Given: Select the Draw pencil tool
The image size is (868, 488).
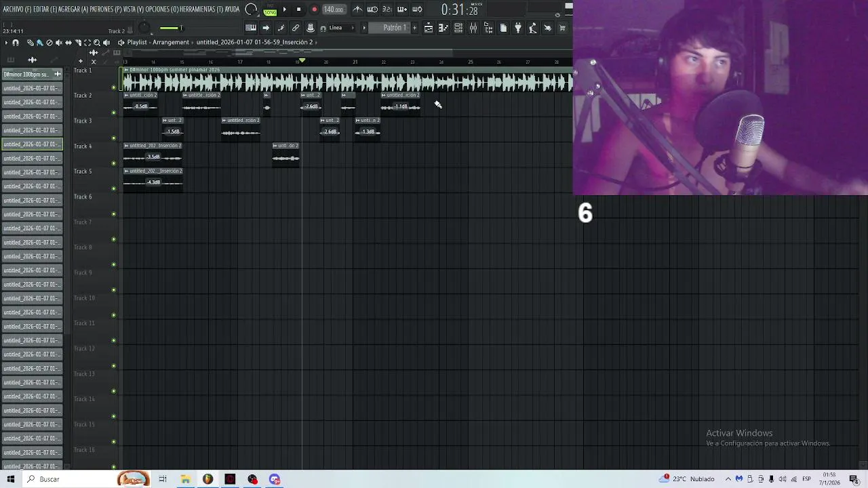Looking at the screenshot, I should coord(30,43).
